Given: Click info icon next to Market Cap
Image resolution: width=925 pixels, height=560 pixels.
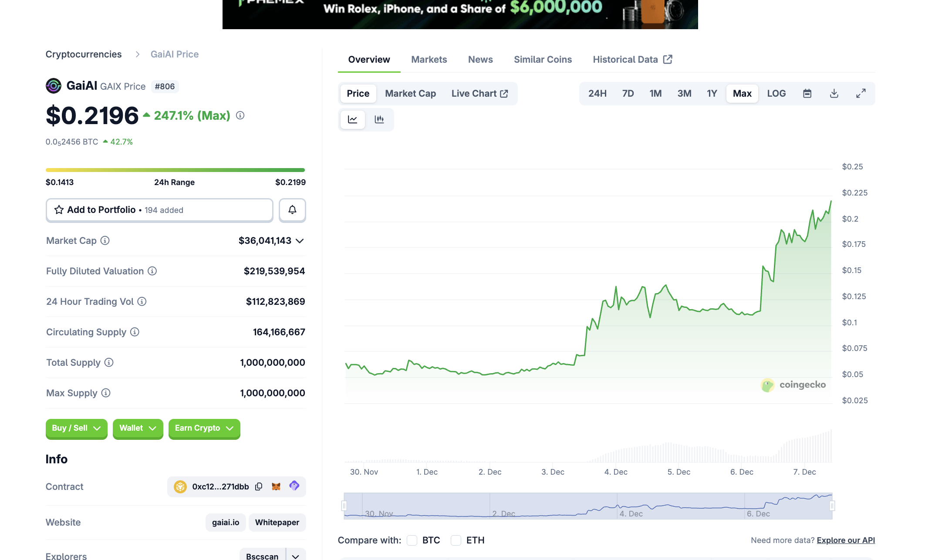Looking at the screenshot, I should coord(105,240).
